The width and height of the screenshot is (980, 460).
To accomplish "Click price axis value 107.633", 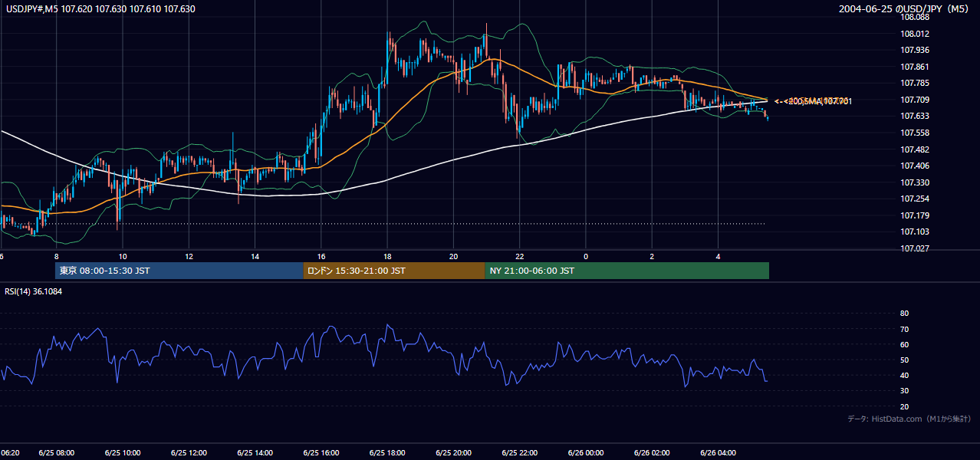I will tap(914, 116).
